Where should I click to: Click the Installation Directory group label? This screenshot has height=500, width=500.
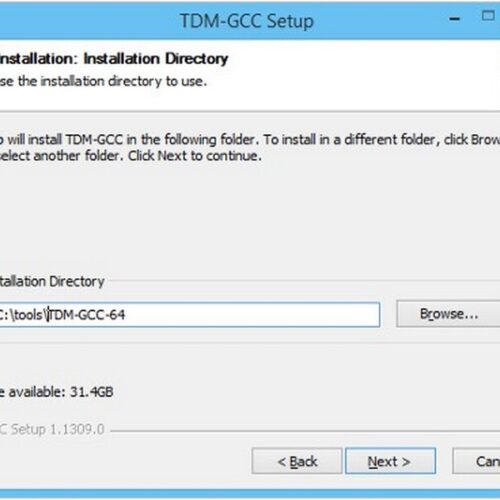(52, 281)
